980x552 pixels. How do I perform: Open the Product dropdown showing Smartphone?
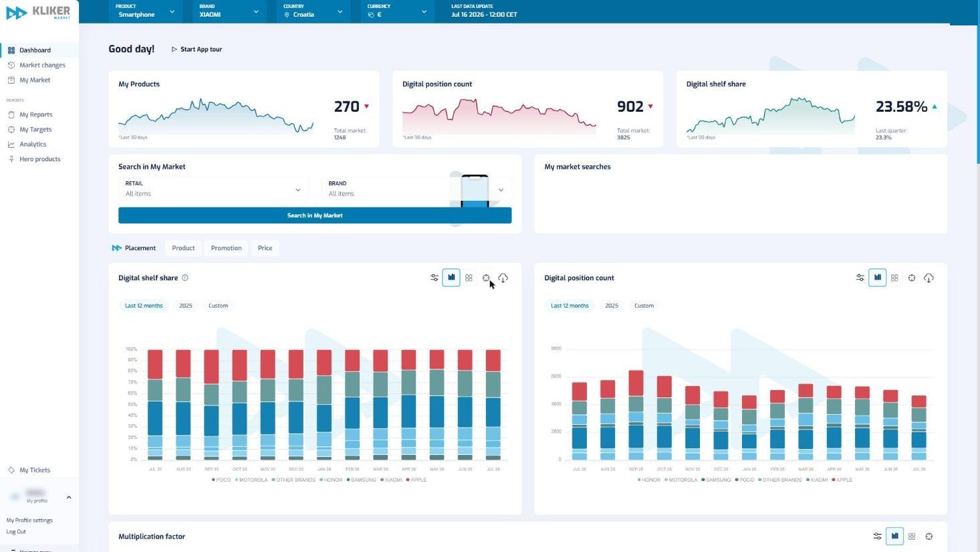145,11
